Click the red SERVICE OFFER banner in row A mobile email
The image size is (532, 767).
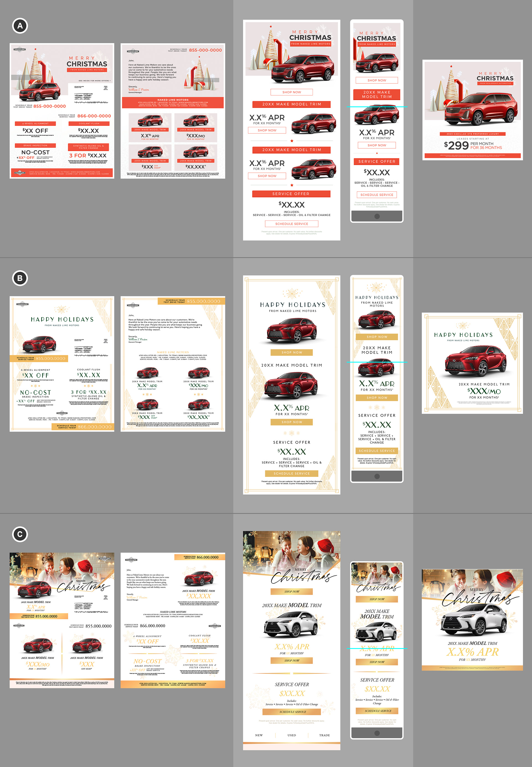377,161
